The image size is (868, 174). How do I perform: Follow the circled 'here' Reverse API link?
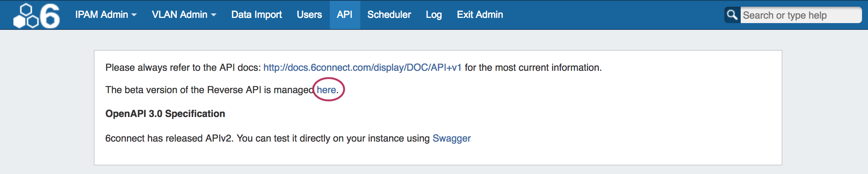(326, 90)
